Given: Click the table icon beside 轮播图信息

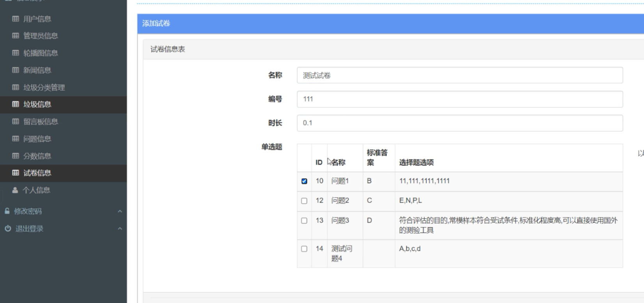Looking at the screenshot, I should pyautogui.click(x=16, y=53).
